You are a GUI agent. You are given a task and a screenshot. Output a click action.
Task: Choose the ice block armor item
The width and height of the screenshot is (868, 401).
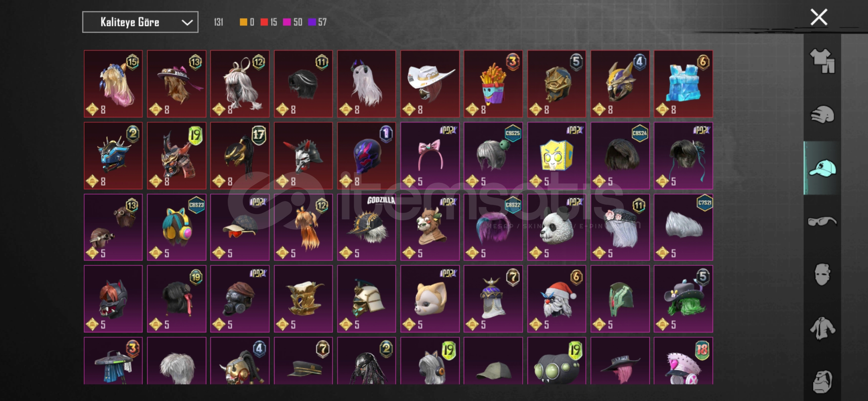click(683, 84)
